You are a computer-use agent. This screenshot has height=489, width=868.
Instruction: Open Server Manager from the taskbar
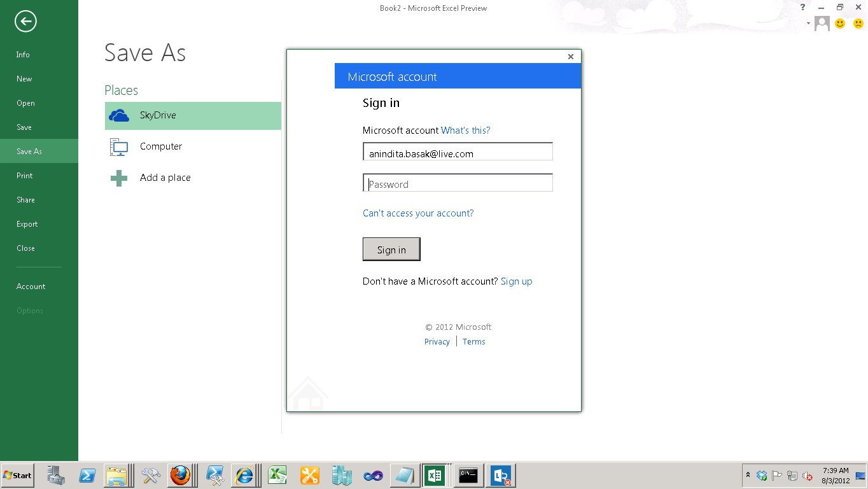click(56, 475)
